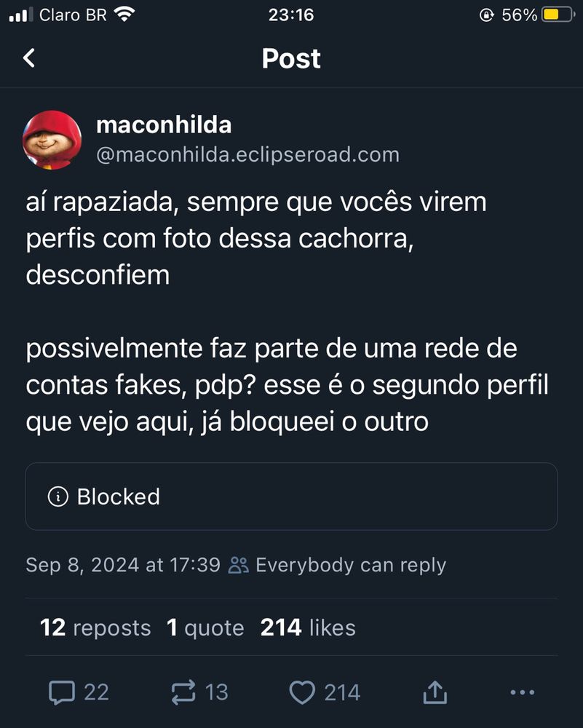Viewport: 583px width, 728px height.
Task: Open the reply comment bubble icon
Action: (62, 692)
